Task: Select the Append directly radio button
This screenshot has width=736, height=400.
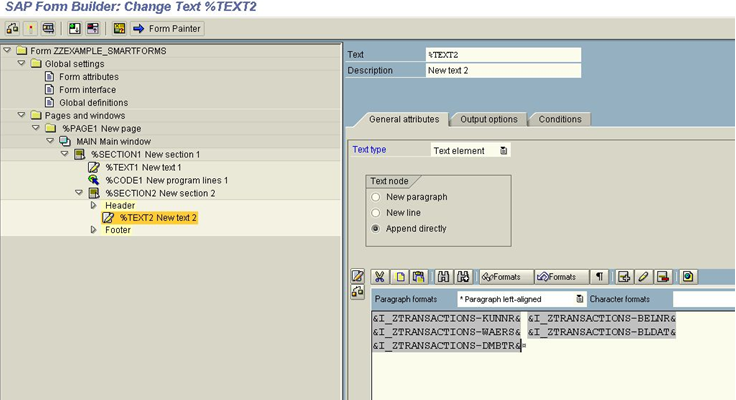Action: 376,229
